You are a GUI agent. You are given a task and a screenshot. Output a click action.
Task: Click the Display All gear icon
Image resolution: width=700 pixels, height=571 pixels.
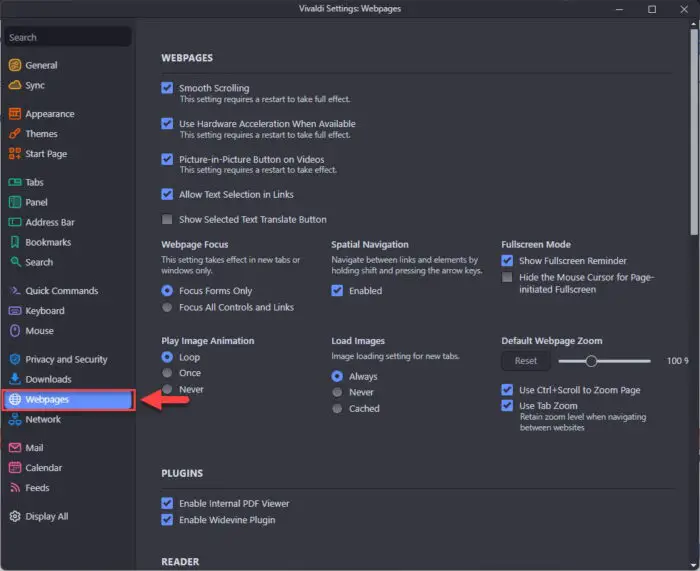[x=15, y=516]
